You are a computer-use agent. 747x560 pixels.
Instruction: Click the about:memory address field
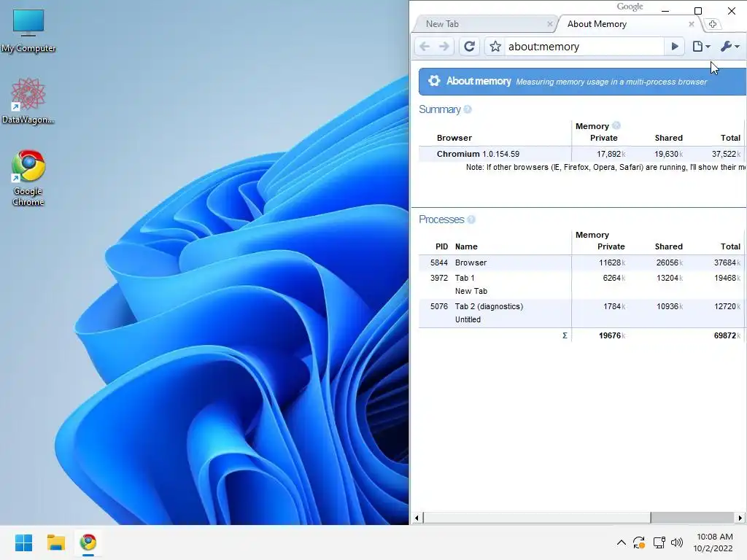584,46
